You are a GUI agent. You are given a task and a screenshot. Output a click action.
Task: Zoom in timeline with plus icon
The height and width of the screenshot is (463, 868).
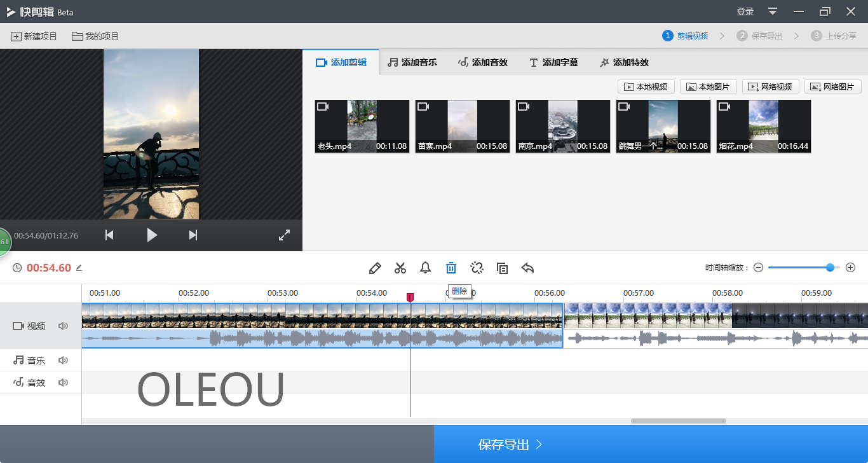(851, 268)
